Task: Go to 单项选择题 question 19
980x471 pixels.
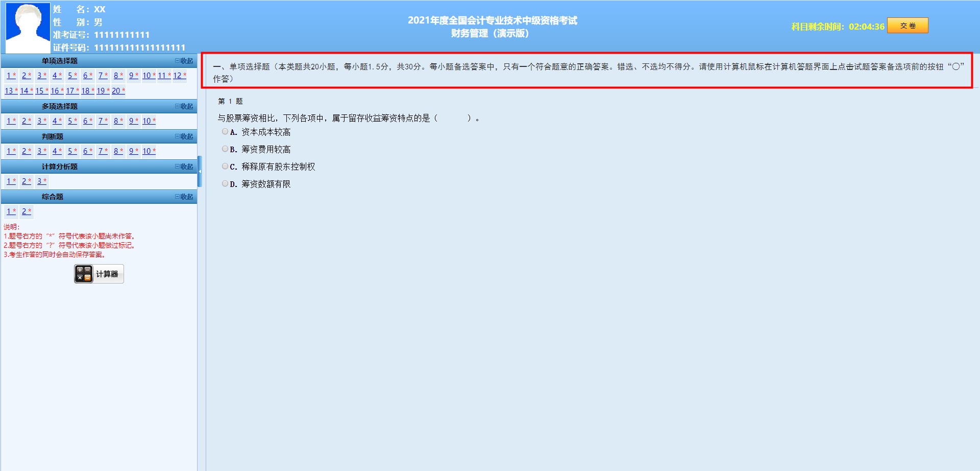Action: 103,91
